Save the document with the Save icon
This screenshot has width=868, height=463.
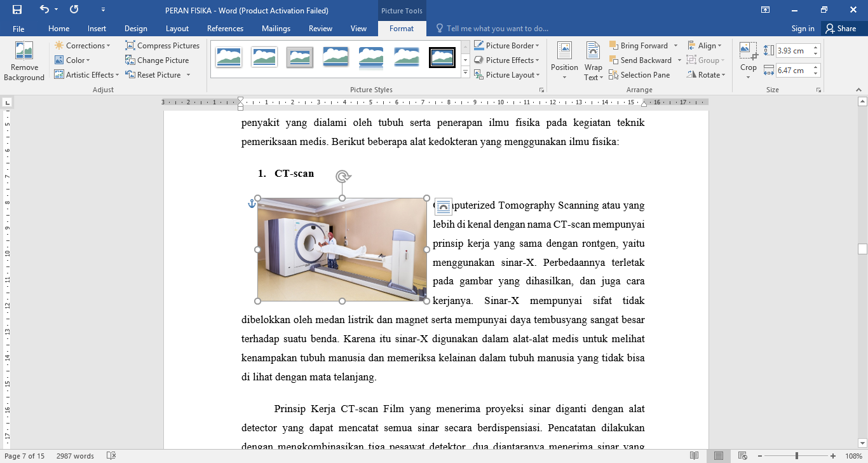pyautogui.click(x=17, y=10)
